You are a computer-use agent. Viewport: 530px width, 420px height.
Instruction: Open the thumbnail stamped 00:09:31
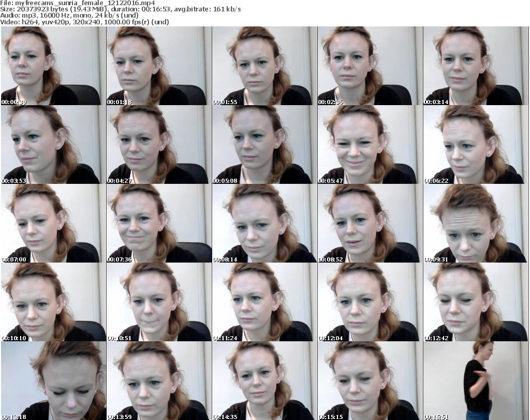[x=476, y=224]
